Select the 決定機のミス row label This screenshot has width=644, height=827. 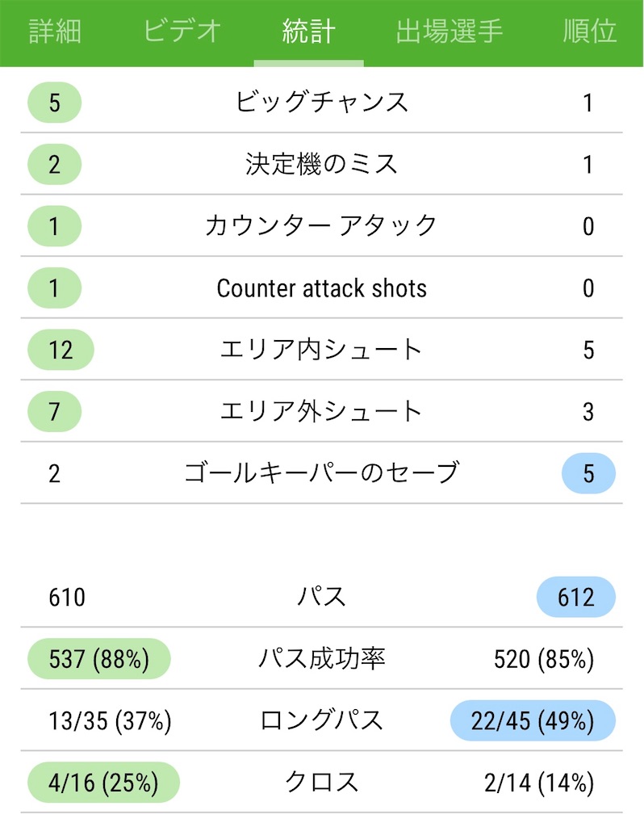[321, 164]
